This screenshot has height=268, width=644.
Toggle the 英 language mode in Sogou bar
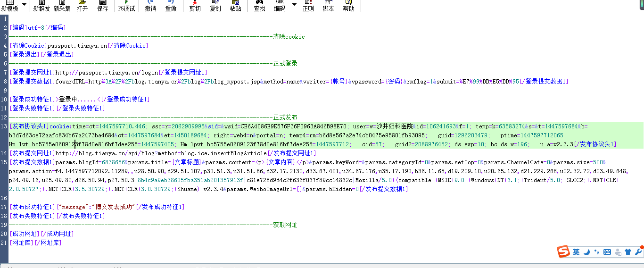coord(576,252)
